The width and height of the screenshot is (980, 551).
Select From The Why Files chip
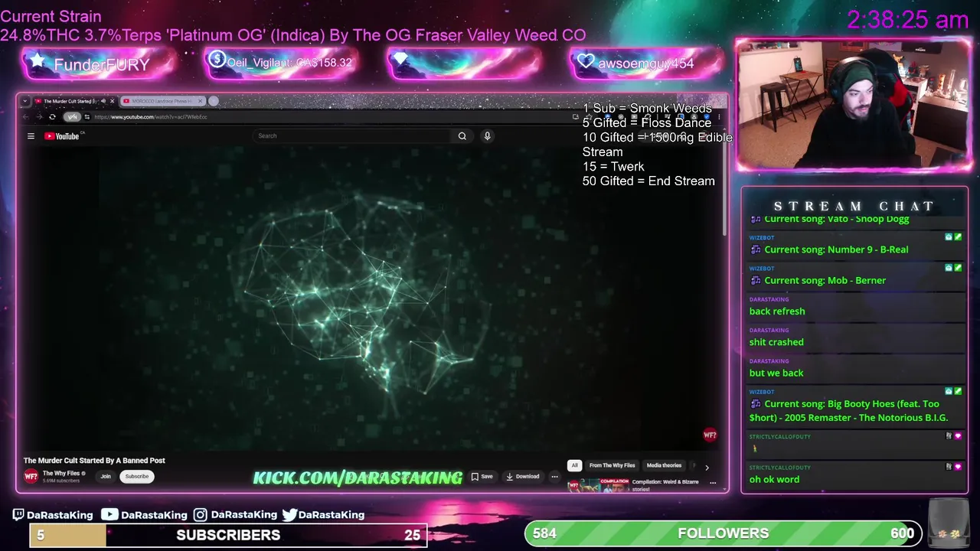[x=612, y=465]
